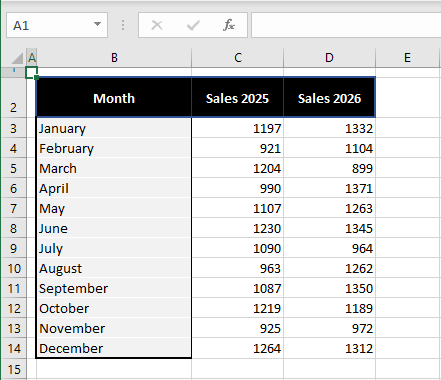Image resolution: width=441 pixels, height=380 pixels.
Task: Click the Select All corner triangle
Action: coord(17,58)
